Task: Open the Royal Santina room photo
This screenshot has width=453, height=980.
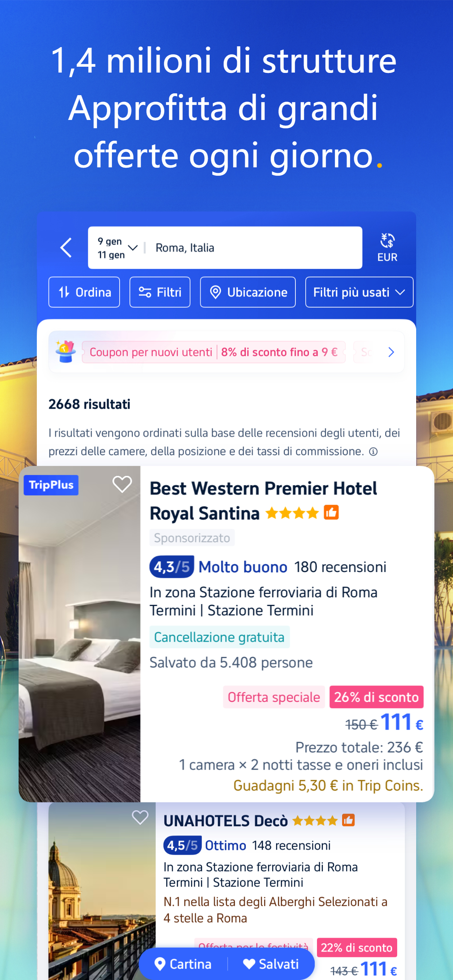Action: [x=80, y=634]
